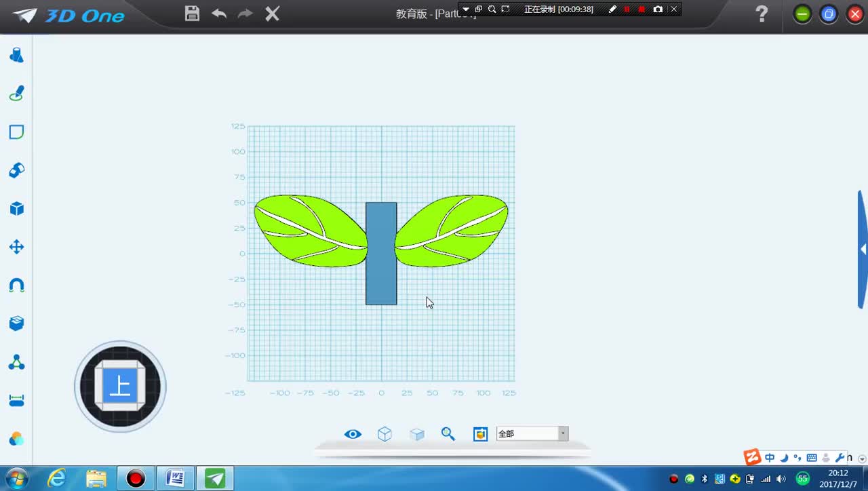This screenshot has height=491, width=868.
Task: Open the red recorder app on taskbar
Action: point(136,479)
